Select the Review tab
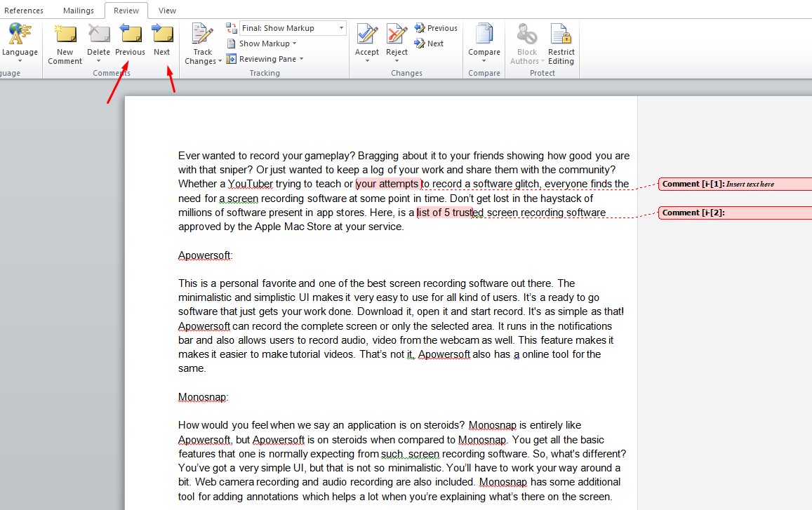 [x=126, y=11]
